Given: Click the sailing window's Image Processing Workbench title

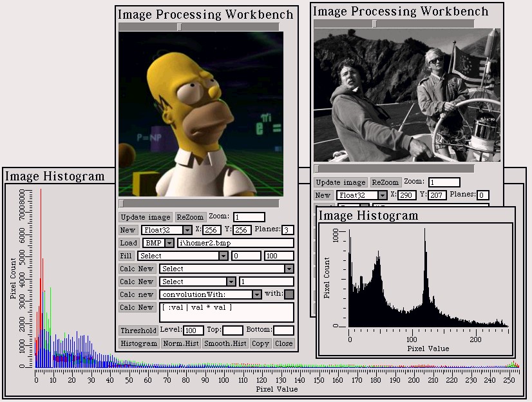Looking at the screenshot, I should tap(401, 11).
